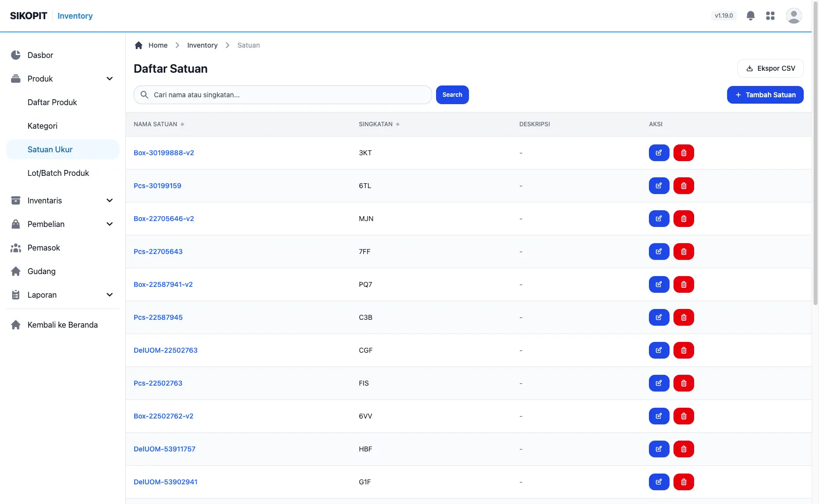Open the Inventory breadcrumb link
The width and height of the screenshot is (819, 504).
click(x=202, y=45)
